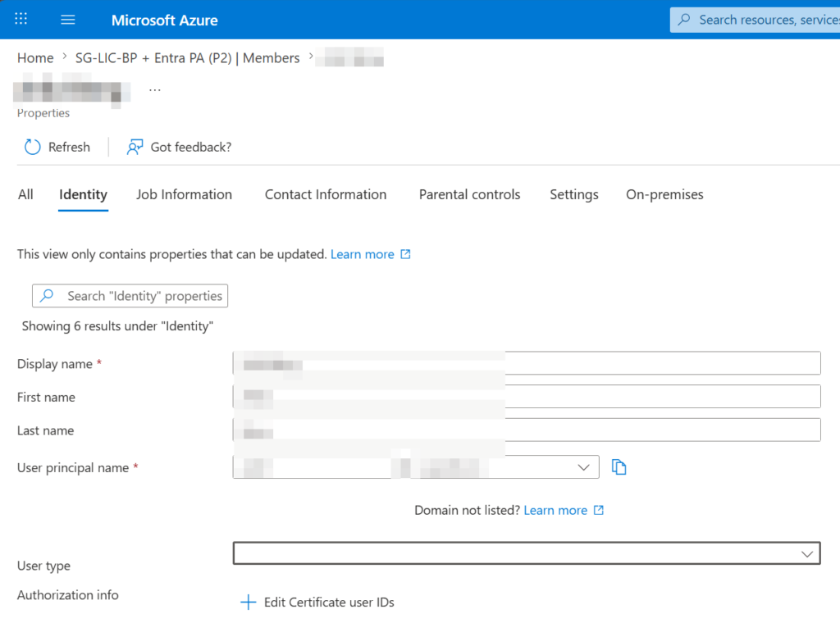Open the Parental controls tab
Image resolution: width=840 pixels, height=623 pixels.
[x=469, y=194]
